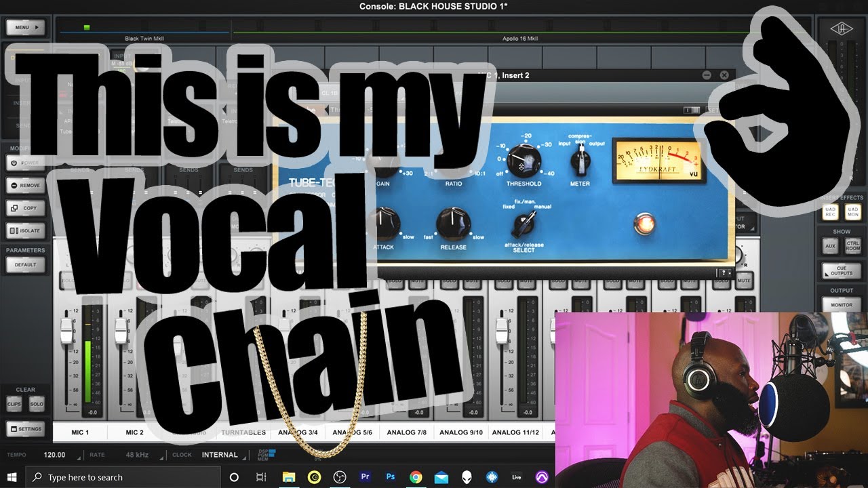
Task: Select the Black Twin MkII device label
Action: (144, 39)
